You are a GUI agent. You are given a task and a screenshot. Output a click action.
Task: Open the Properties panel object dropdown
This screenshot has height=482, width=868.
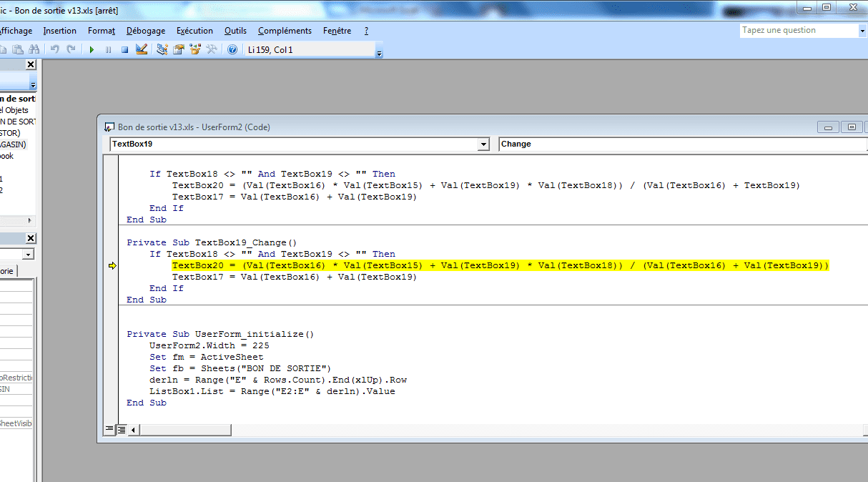coord(29,255)
